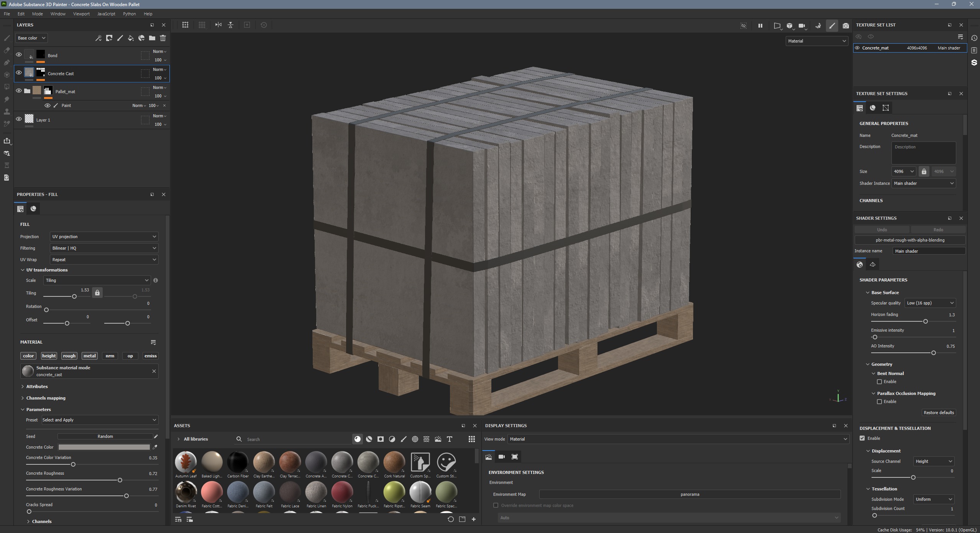Toggle the emiss channel button
The image size is (980, 533).
click(x=151, y=356)
